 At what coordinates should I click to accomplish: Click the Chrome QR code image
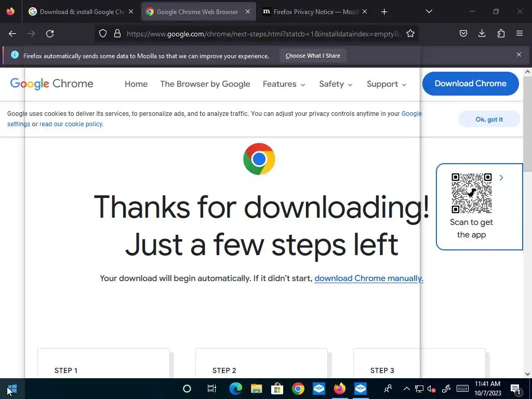tap(472, 193)
